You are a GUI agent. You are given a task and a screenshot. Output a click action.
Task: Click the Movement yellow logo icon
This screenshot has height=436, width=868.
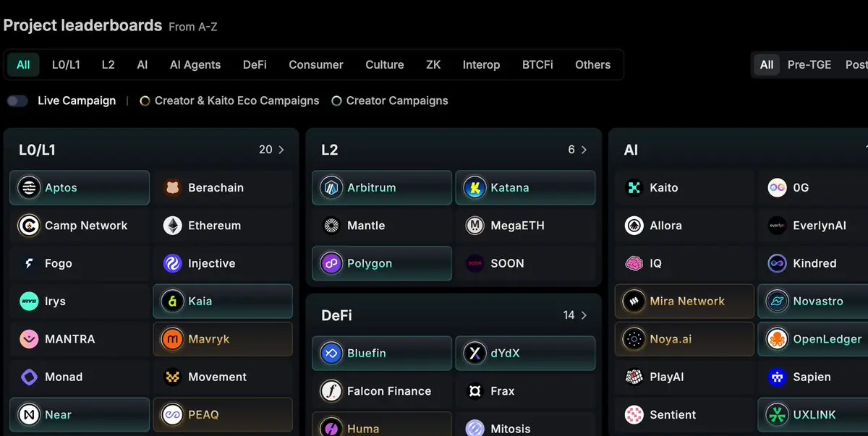(172, 377)
